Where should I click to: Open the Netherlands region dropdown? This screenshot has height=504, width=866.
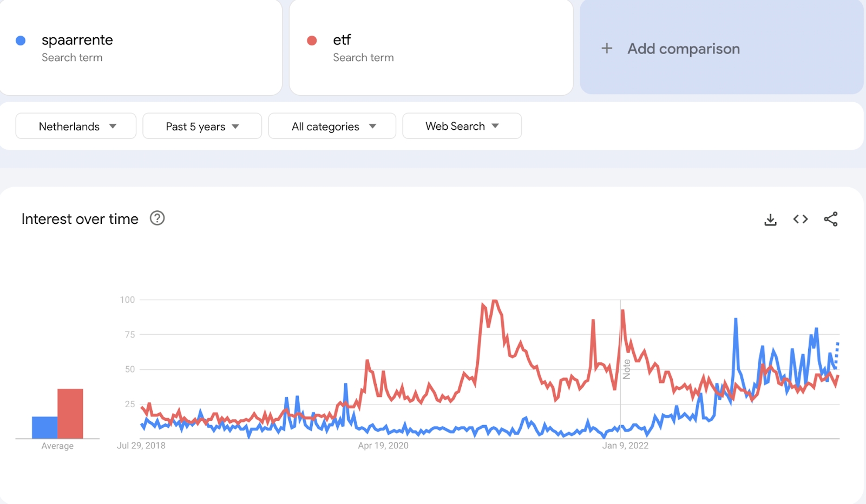76,126
